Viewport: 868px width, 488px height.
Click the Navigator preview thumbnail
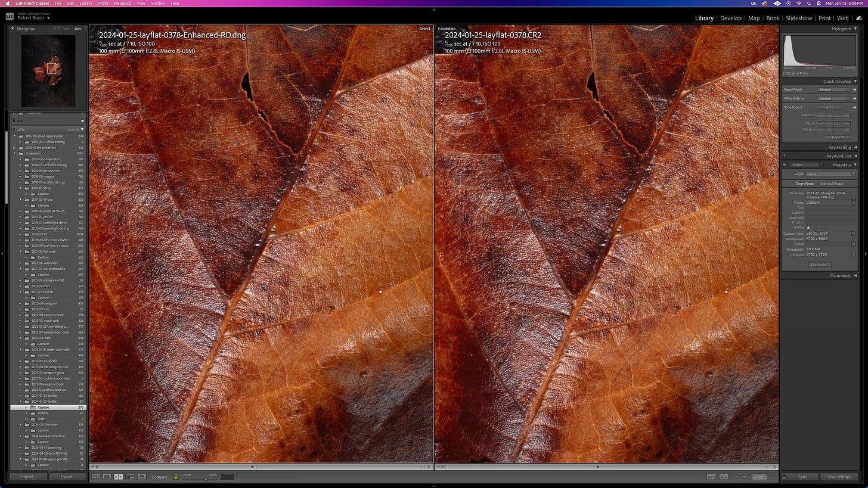48,70
